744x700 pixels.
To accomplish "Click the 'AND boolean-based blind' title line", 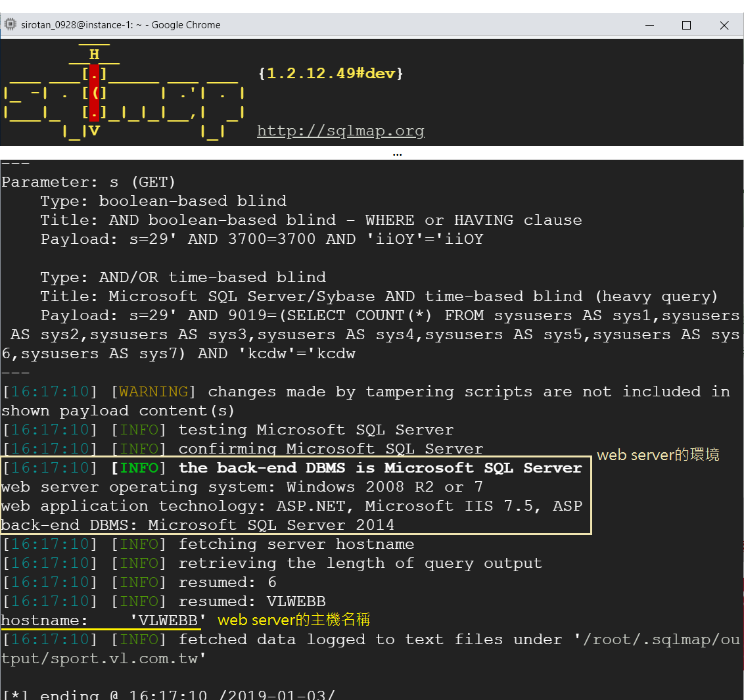I will pos(311,220).
